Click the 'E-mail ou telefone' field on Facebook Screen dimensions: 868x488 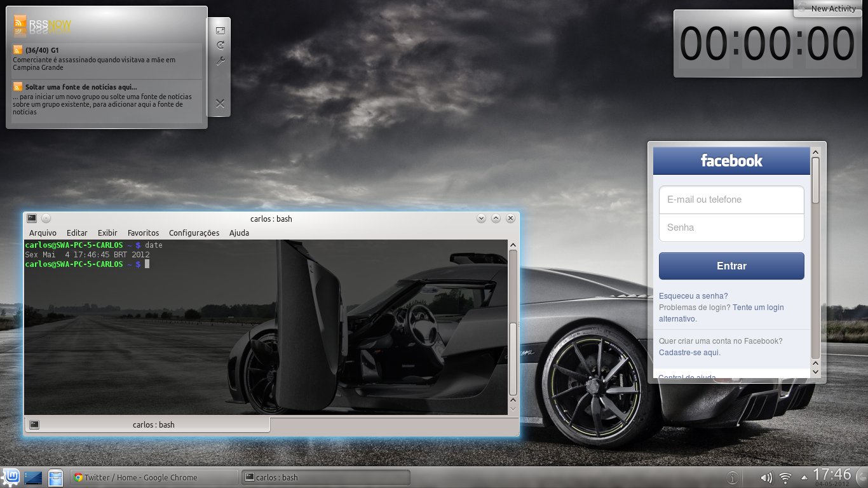[x=731, y=200]
